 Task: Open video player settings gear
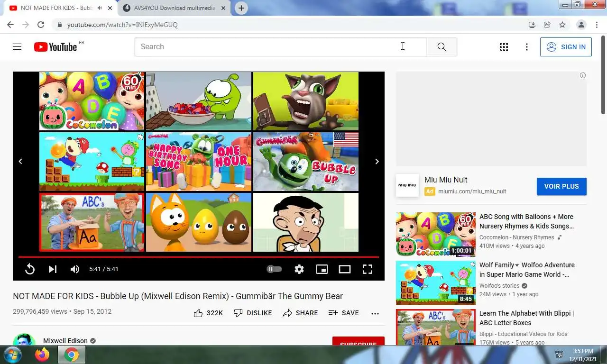pyautogui.click(x=299, y=269)
